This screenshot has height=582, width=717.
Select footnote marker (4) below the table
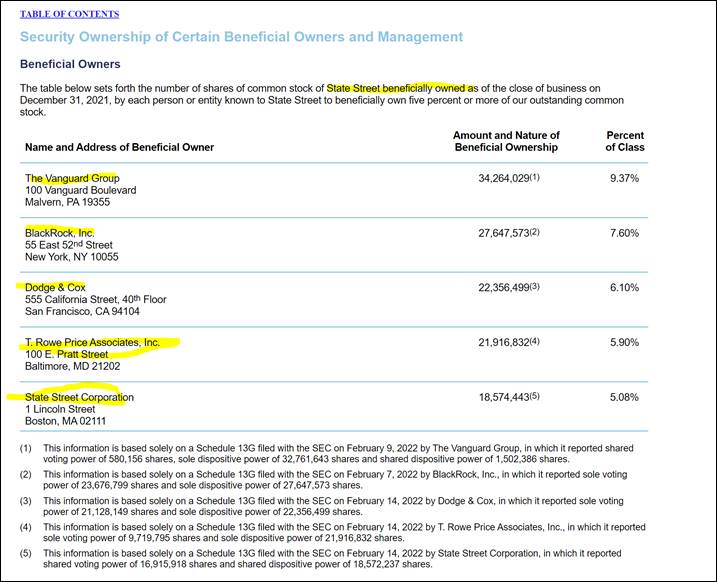pyautogui.click(x=26, y=527)
